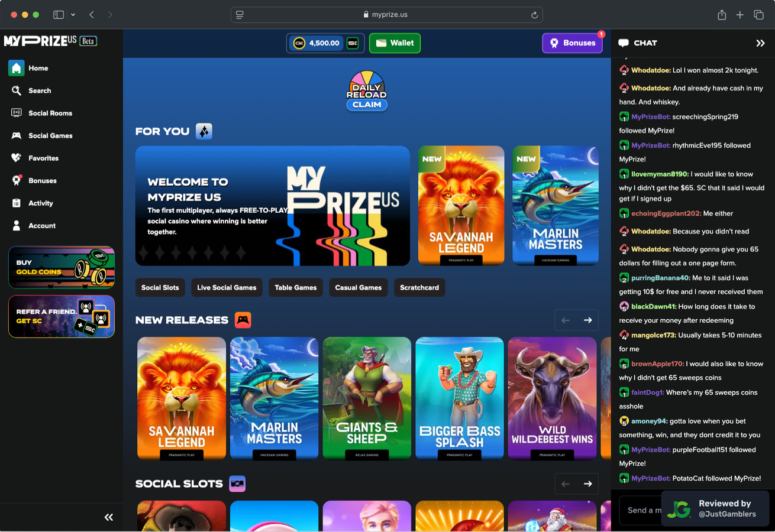Click the Buy Gold Coins banner
This screenshot has height=532, width=775.
[x=61, y=267]
